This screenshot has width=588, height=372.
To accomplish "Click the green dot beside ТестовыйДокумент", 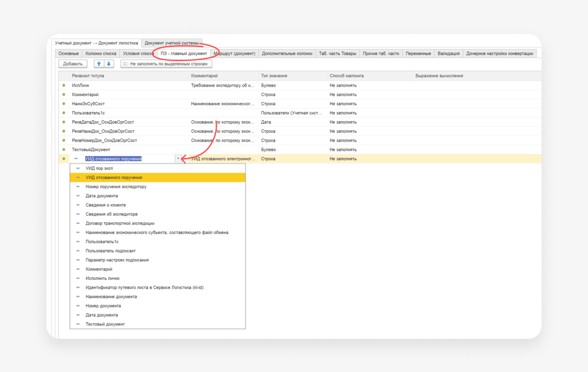I will coord(64,150).
